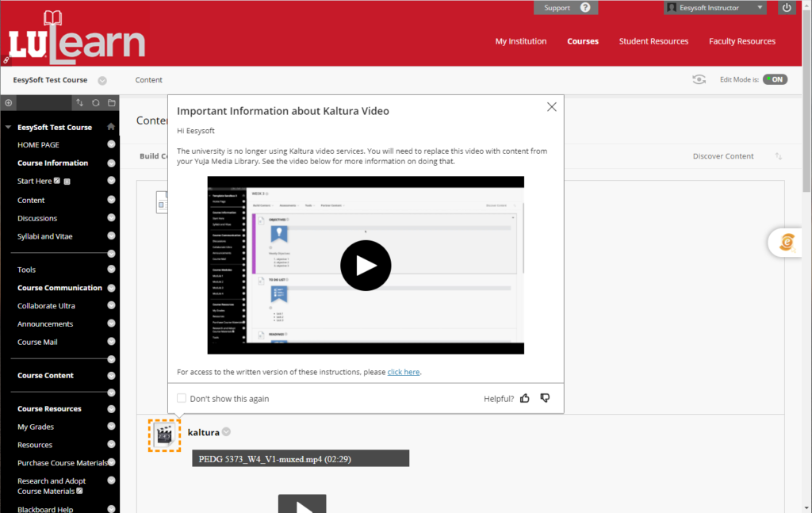The height and width of the screenshot is (513, 812).
Task: Open the course files folder icon
Action: [111, 102]
